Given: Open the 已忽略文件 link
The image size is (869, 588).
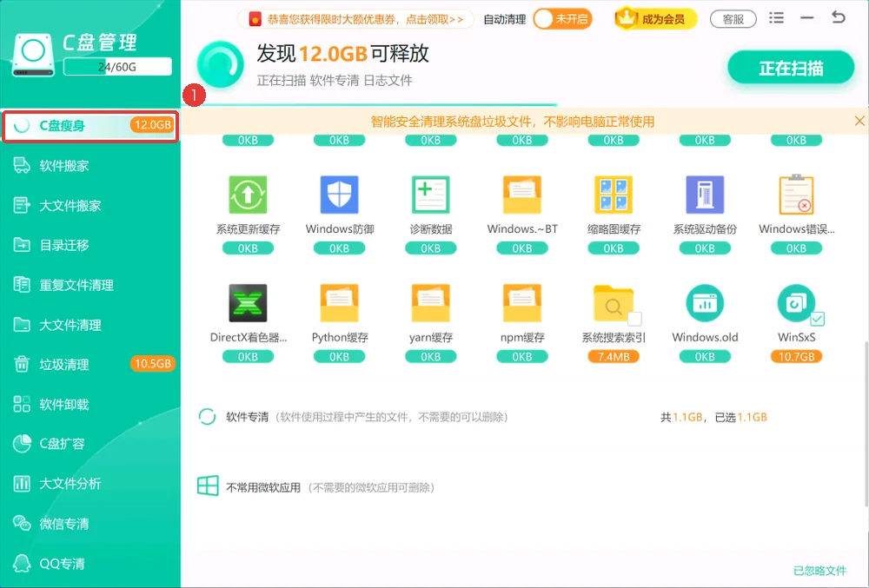Looking at the screenshot, I should (x=819, y=571).
